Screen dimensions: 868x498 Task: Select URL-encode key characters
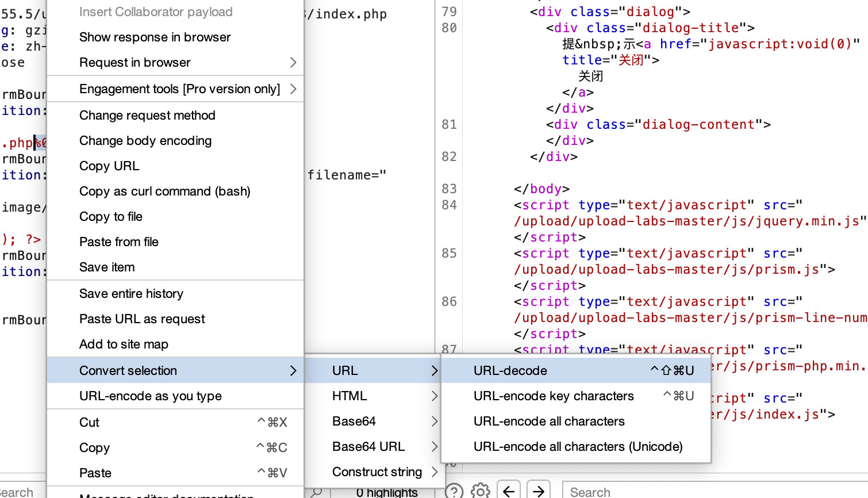[576, 396]
